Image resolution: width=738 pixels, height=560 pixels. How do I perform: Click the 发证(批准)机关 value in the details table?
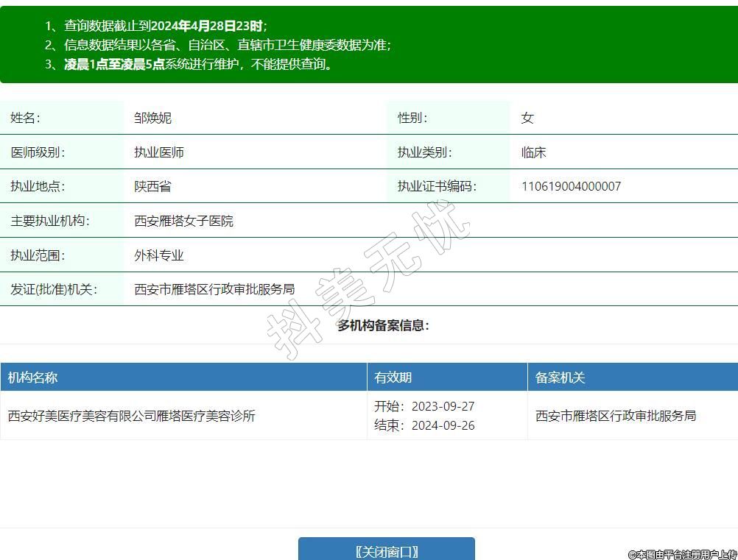coord(214,289)
